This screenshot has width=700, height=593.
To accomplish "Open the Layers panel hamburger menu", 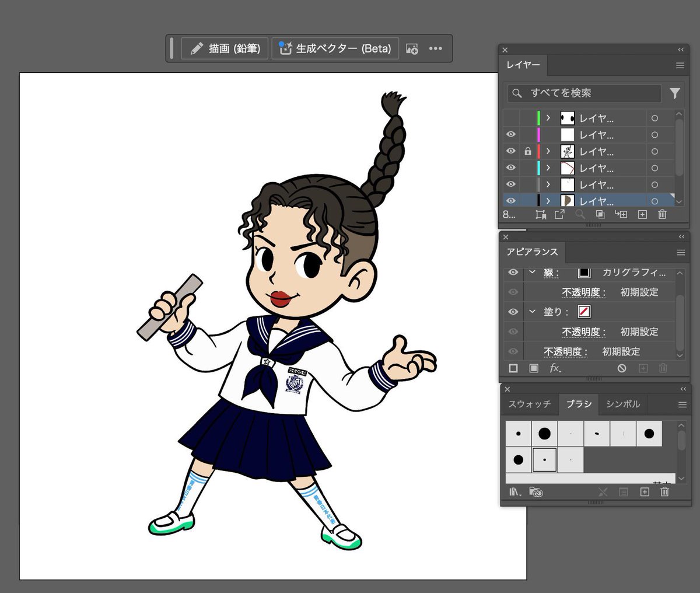I will tap(680, 65).
